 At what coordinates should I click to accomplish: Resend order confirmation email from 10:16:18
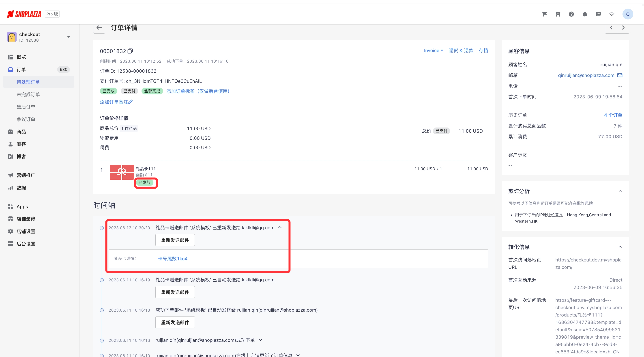pos(175,323)
